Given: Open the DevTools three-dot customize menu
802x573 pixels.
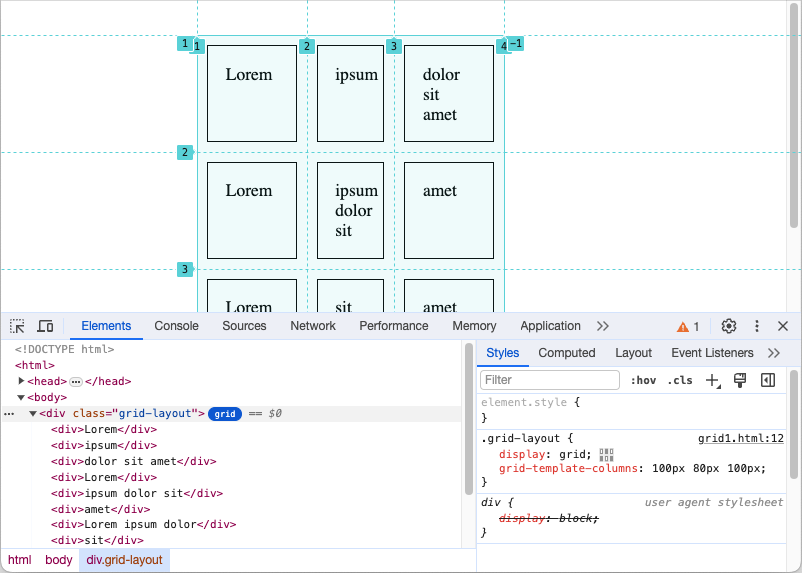Looking at the screenshot, I should 757,326.
